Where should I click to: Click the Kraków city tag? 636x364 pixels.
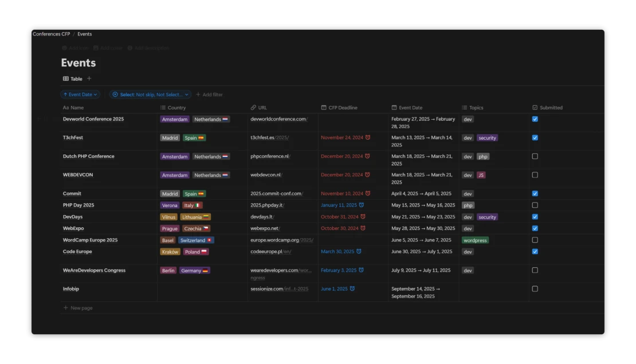170,252
